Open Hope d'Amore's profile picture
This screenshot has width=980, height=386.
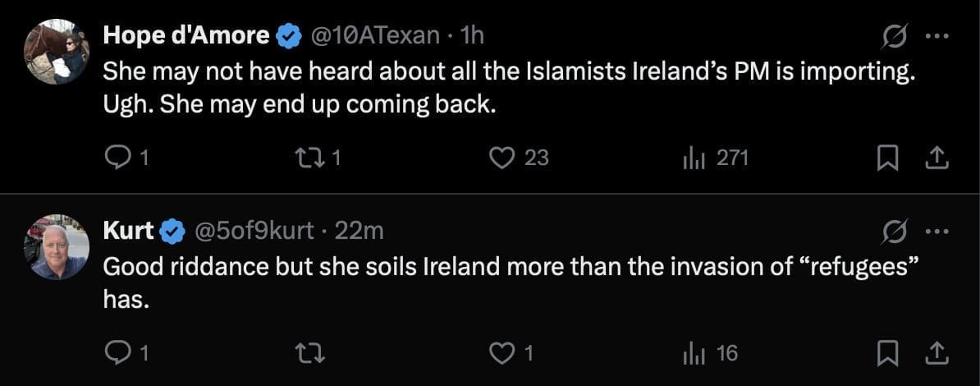click(x=57, y=51)
